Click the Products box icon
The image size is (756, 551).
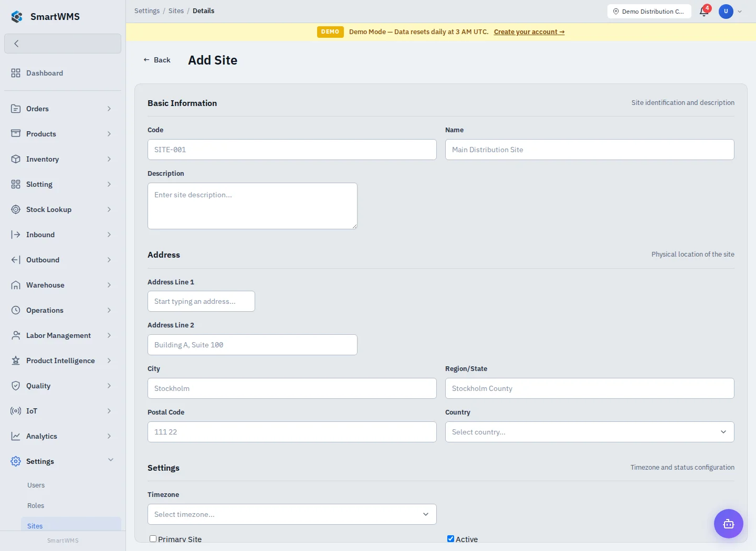click(16, 134)
